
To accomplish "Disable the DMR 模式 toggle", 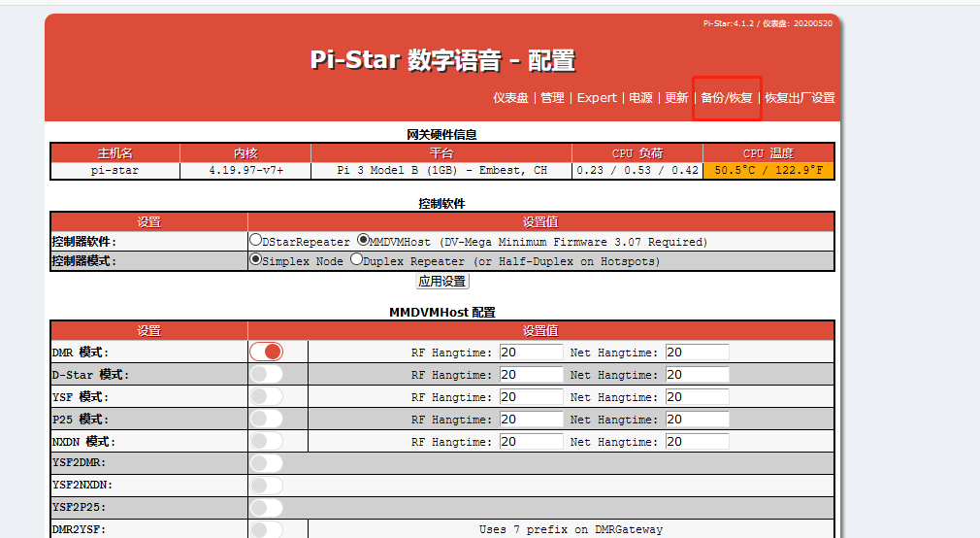I will (266, 352).
